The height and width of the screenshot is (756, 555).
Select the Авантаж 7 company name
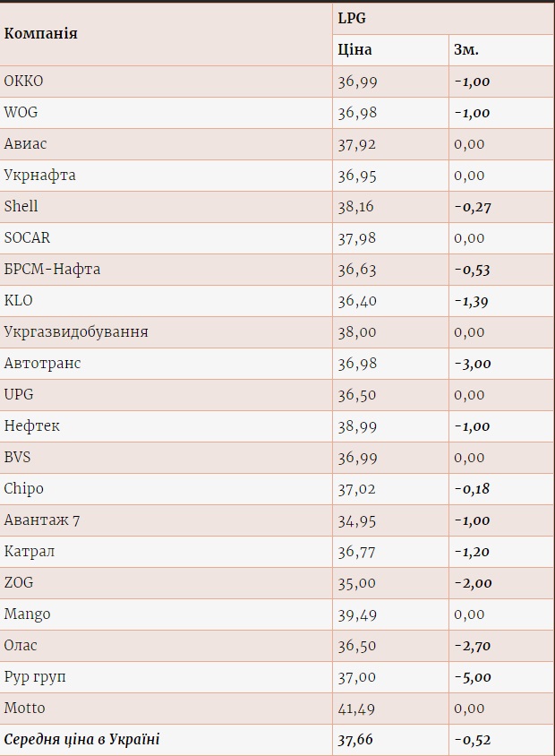[42, 520]
